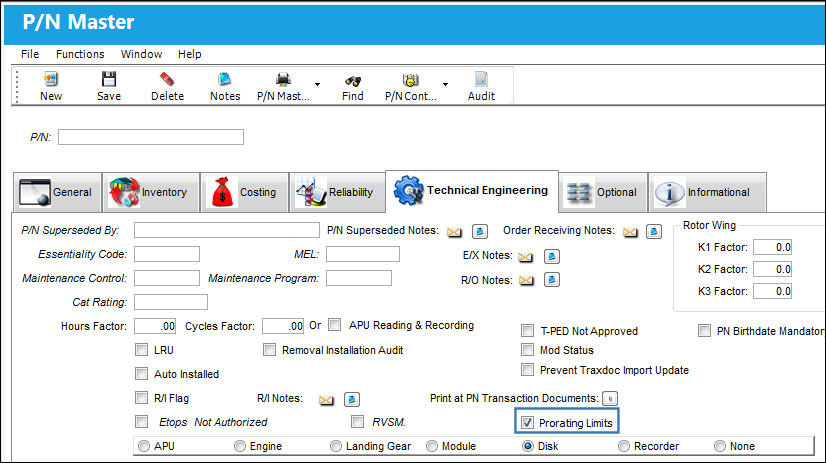
Task: Switch to the Inventory tab
Action: point(151,192)
